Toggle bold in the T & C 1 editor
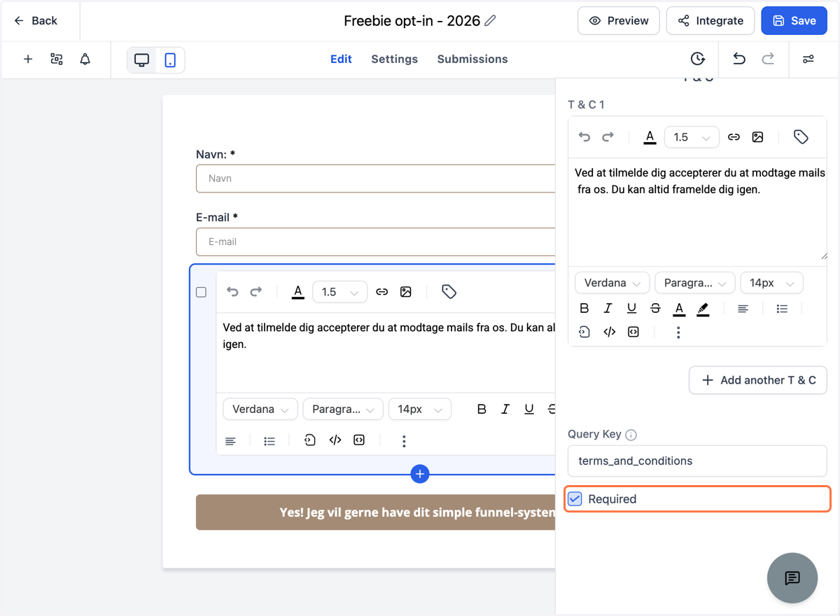The image size is (840, 616). (584, 309)
